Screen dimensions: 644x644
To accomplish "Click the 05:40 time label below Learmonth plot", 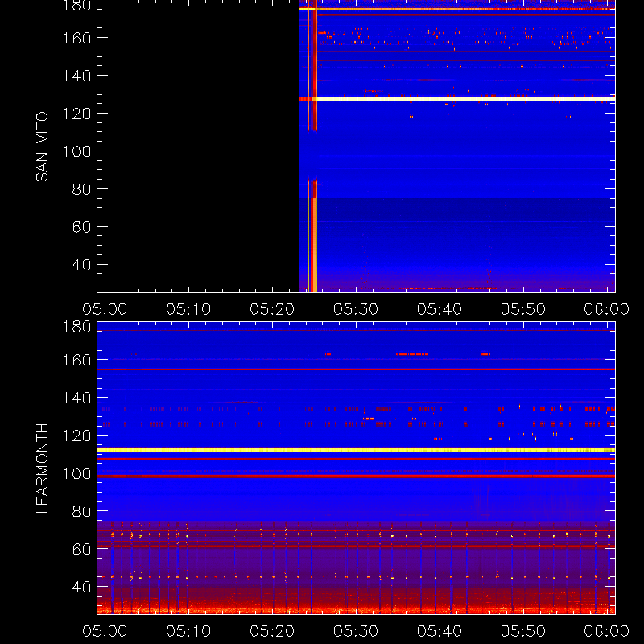I will coord(440,631).
